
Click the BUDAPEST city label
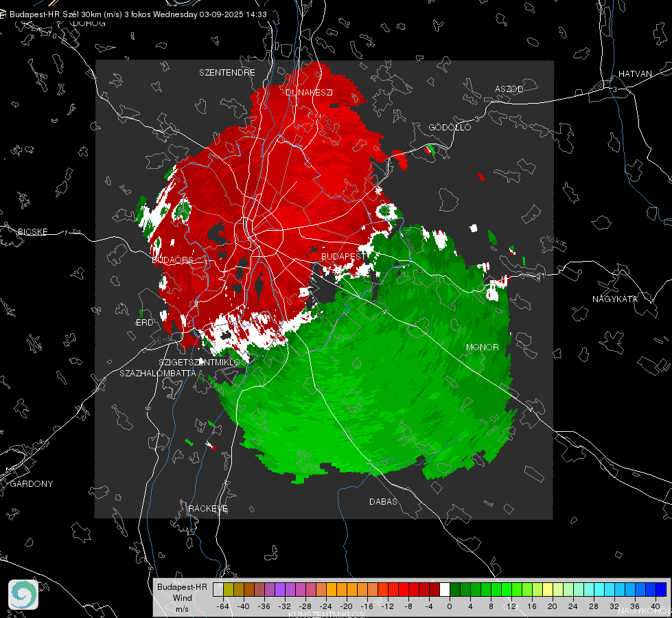coord(343,256)
